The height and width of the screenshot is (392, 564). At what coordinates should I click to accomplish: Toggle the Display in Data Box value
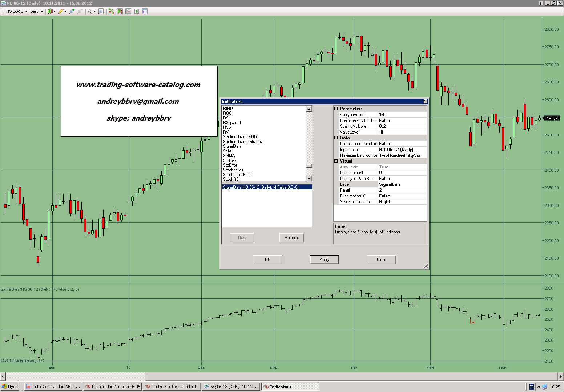click(x=402, y=179)
